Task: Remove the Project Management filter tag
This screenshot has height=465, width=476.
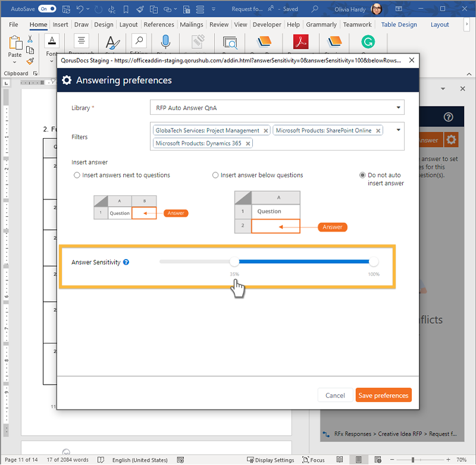Action: 265,130
